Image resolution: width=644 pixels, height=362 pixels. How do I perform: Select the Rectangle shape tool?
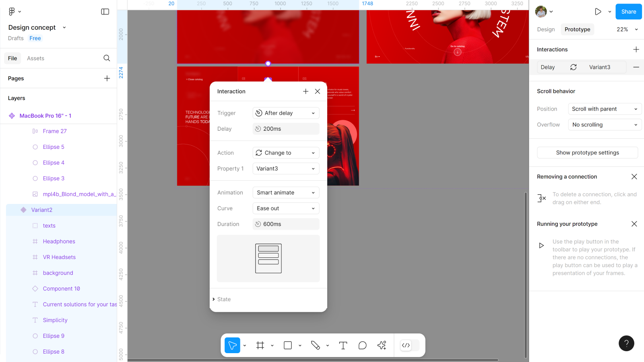tap(288, 345)
